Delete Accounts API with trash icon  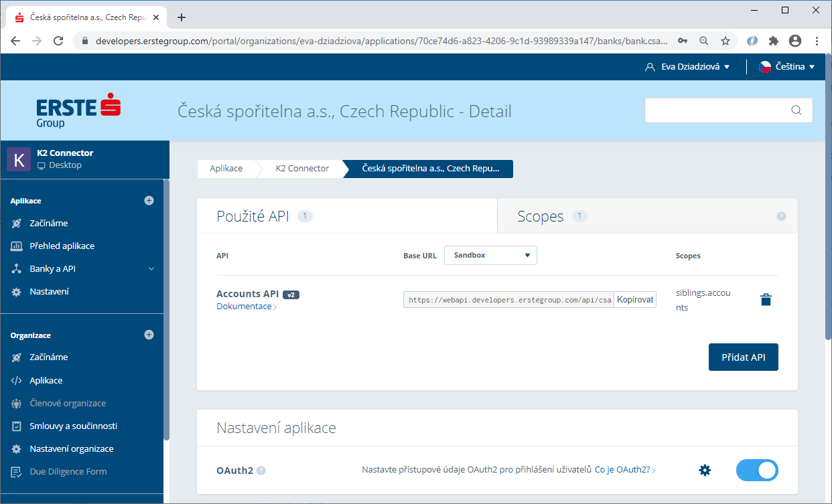pos(766,300)
